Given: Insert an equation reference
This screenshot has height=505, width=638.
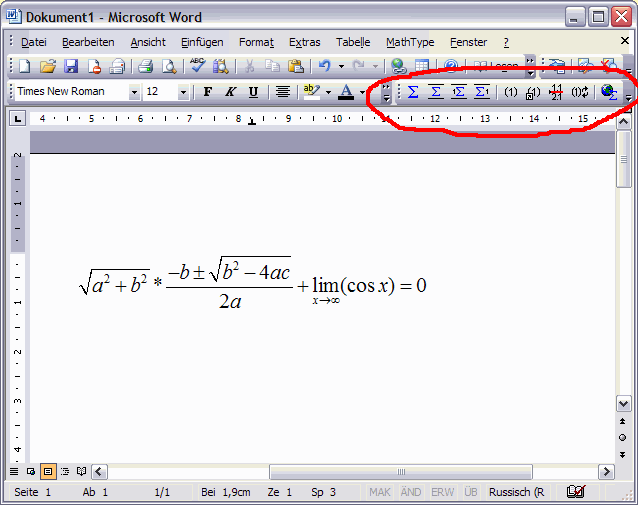Looking at the screenshot, I should (533, 93).
